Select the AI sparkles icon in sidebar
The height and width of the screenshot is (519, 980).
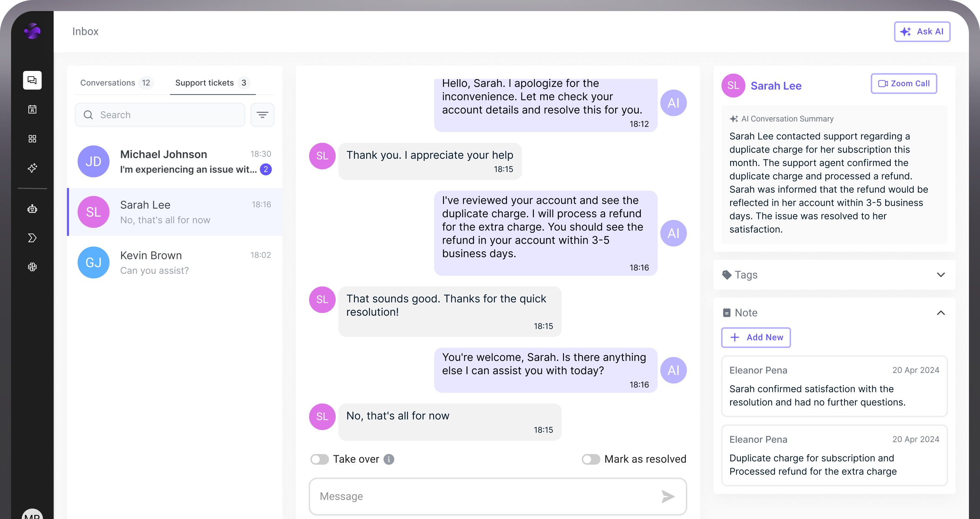(x=32, y=168)
